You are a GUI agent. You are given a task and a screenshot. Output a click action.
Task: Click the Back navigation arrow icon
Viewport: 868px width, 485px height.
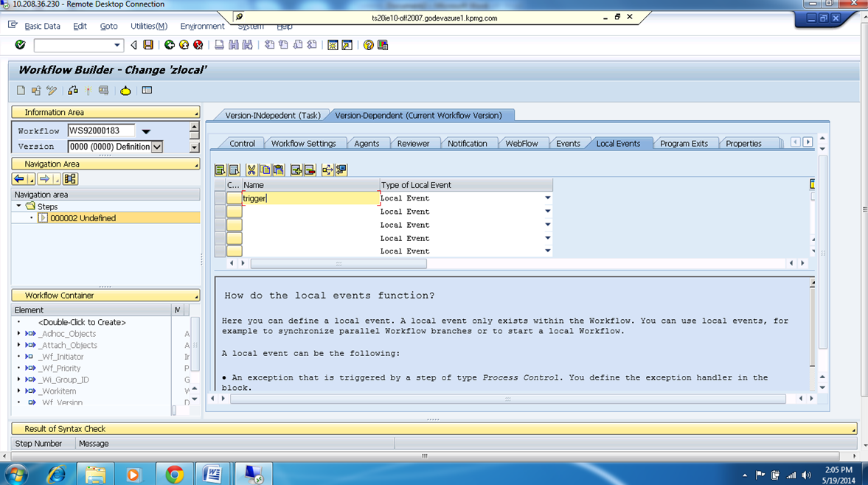pos(170,45)
